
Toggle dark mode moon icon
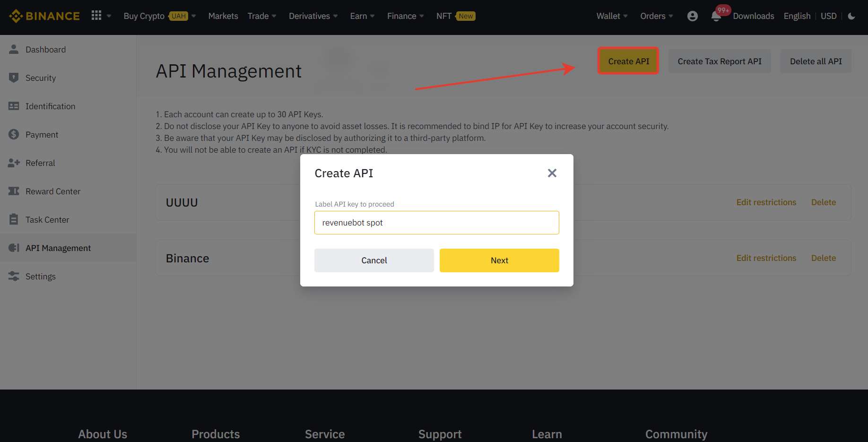[x=851, y=16]
